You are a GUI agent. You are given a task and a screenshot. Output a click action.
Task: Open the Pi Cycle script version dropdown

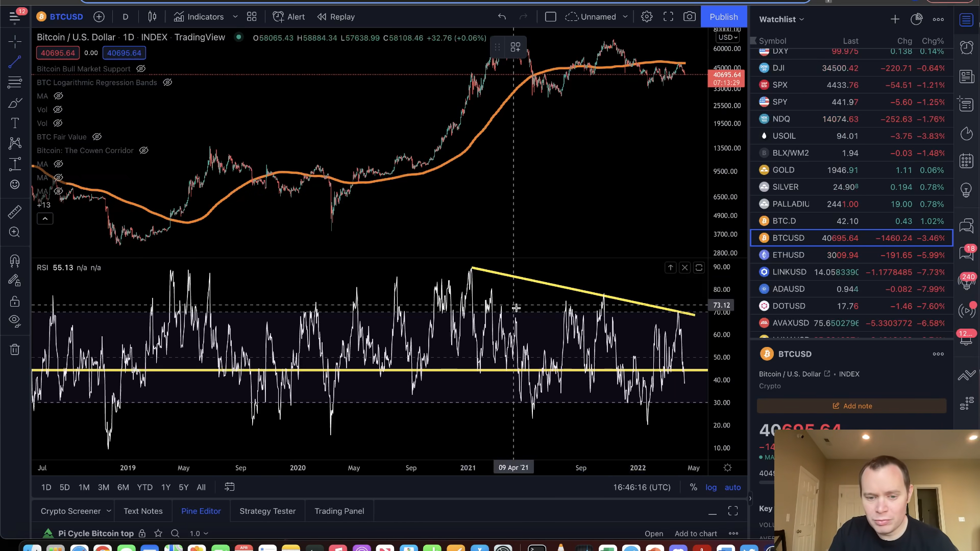coord(199,534)
